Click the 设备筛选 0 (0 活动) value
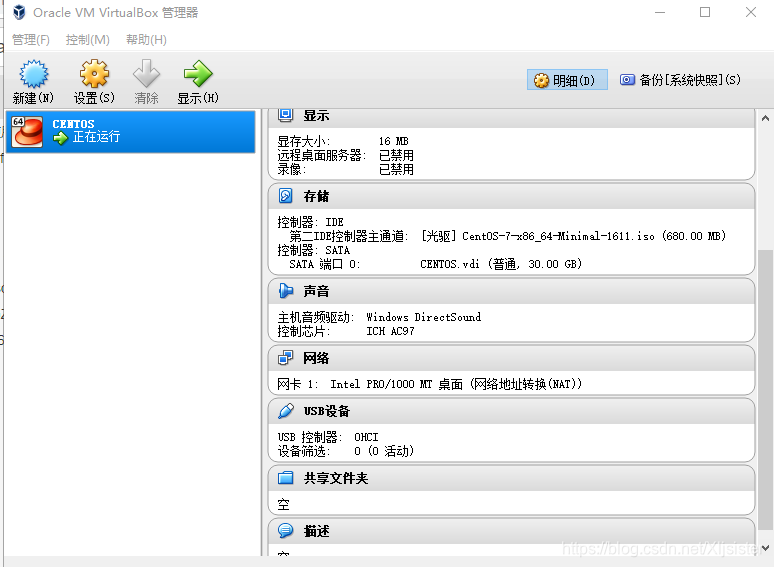The width and height of the screenshot is (774, 567). click(384, 451)
